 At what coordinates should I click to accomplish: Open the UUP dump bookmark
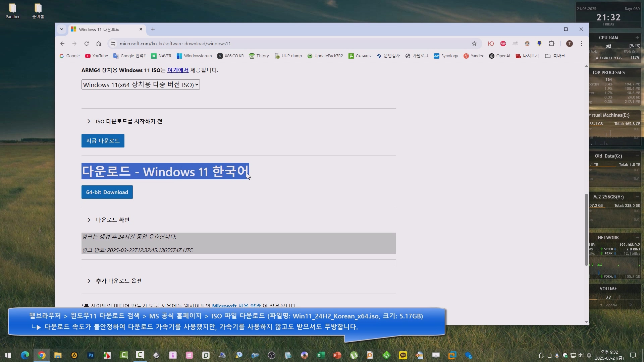click(x=288, y=56)
